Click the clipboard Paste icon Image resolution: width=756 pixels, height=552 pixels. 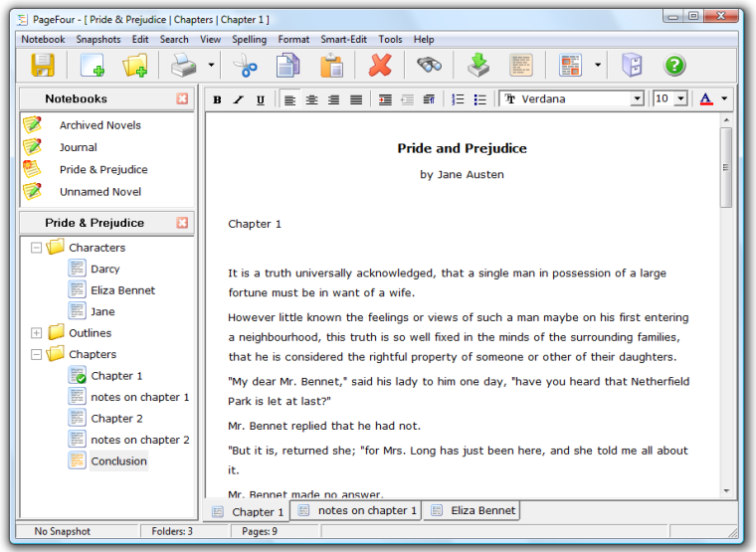coord(331,66)
